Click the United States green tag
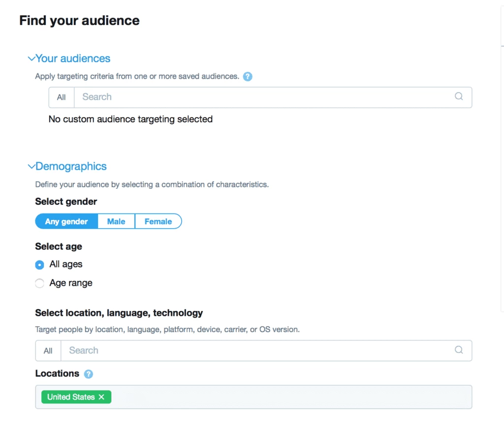Viewport: 504px width, 429px height. [71, 397]
